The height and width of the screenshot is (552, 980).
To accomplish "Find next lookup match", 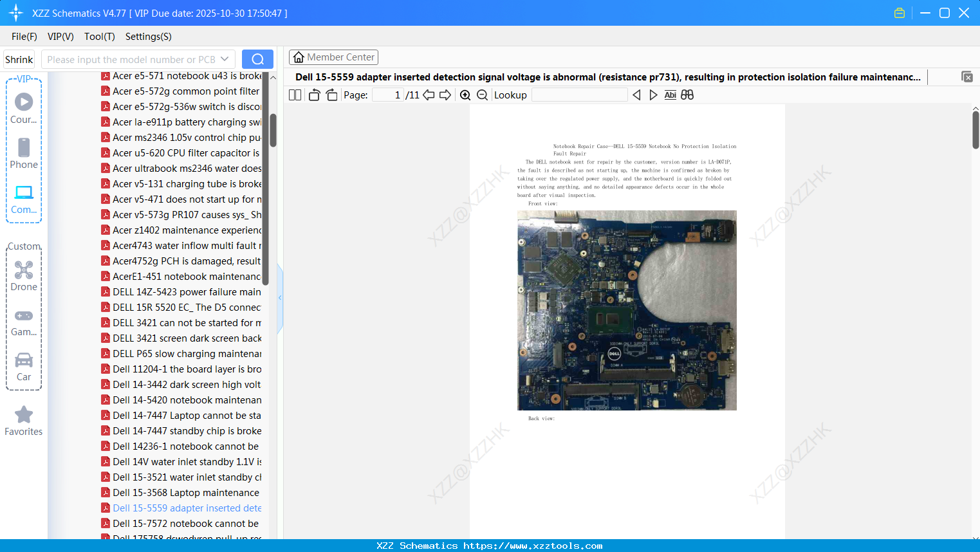I will [x=653, y=95].
